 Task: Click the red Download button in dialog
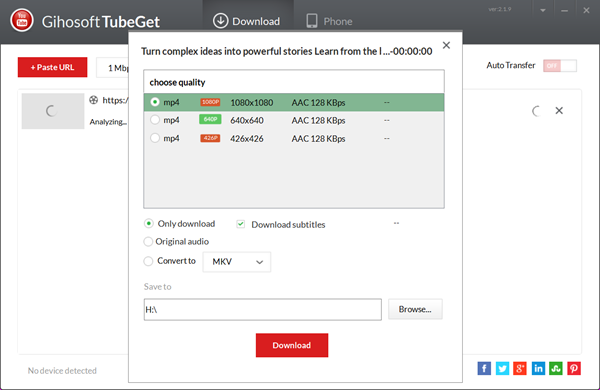[x=292, y=345]
